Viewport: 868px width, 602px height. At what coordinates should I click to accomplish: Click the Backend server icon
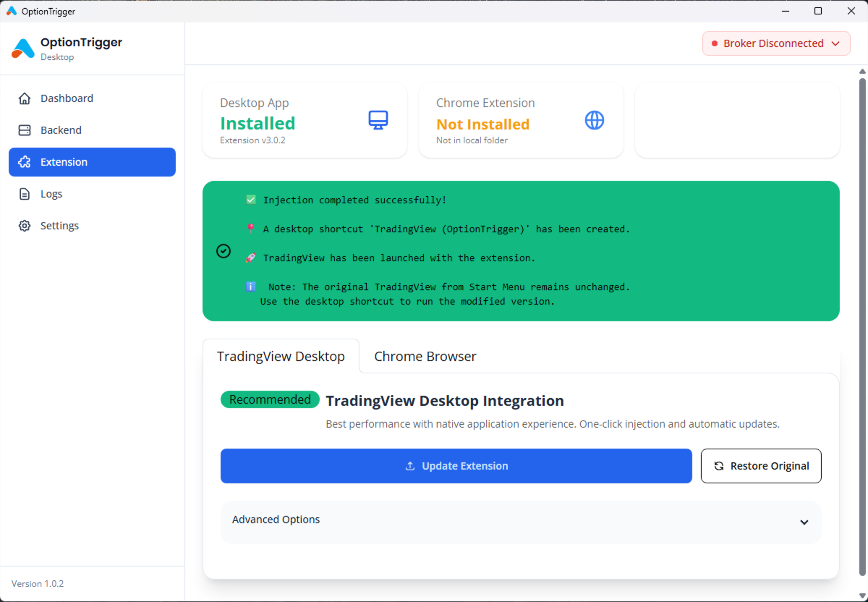point(25,130)
